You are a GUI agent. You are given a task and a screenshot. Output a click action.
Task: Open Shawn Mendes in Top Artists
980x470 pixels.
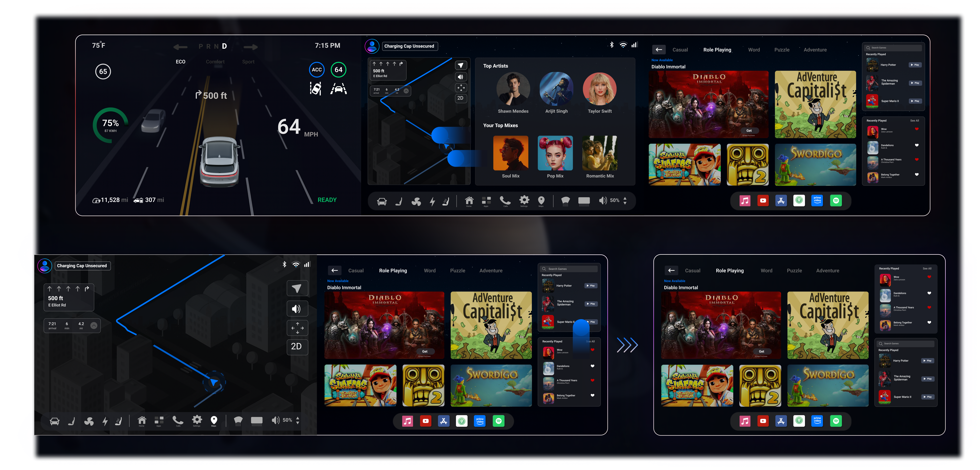click(x=513, y=89)
